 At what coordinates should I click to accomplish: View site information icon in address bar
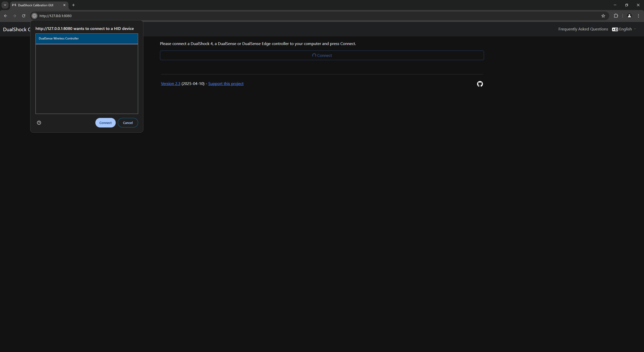[34, 16]
